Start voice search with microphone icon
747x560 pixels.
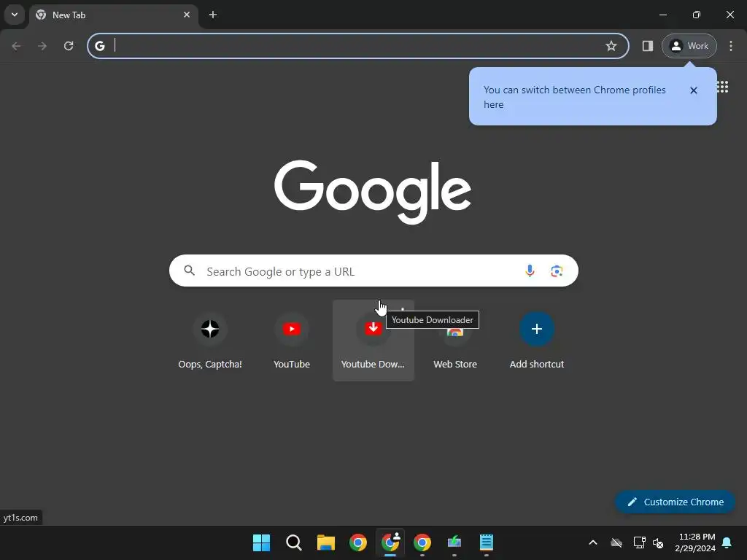[530, 271]
